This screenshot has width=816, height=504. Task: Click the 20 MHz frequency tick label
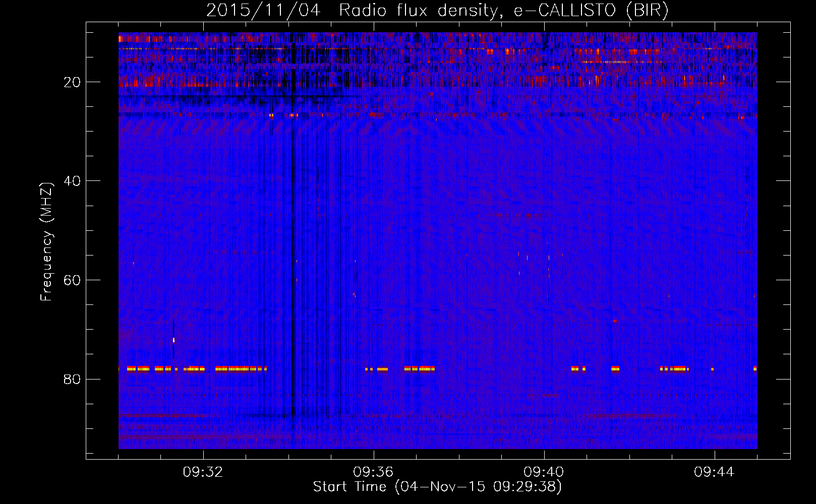coord(72,82)
